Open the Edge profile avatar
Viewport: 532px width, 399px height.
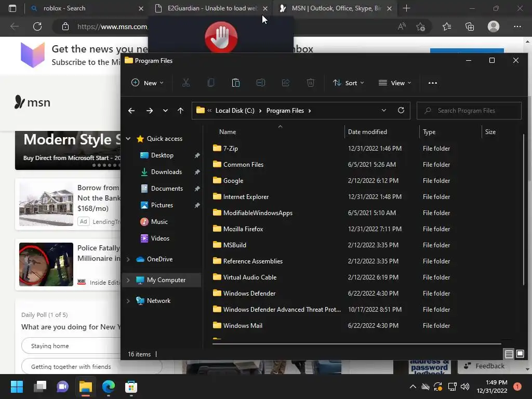pyautogui.click(x=494, y=26)
